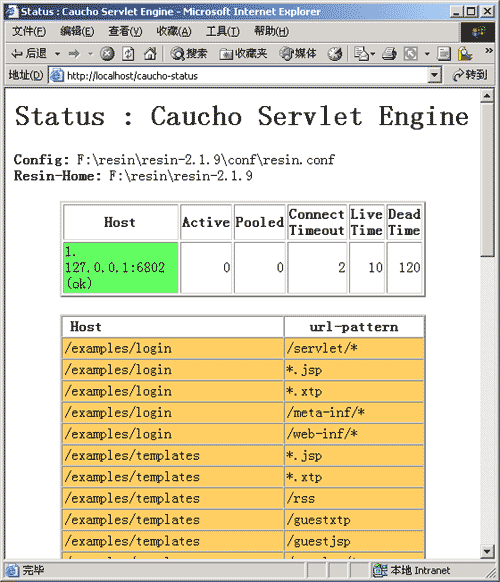500x582 pixels.
Task: Click the 转到 Go button
Action: click(470, 75)
